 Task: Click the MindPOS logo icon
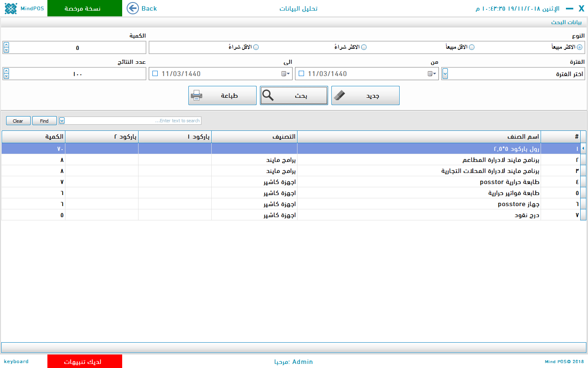tap(11, 8)
